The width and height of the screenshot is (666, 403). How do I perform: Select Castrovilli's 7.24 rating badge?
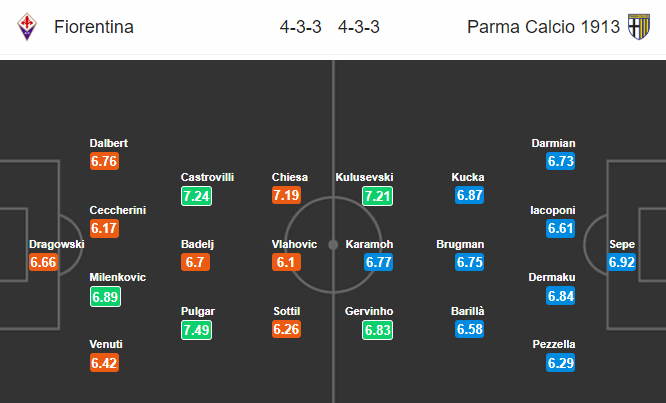tap(196, 196)
